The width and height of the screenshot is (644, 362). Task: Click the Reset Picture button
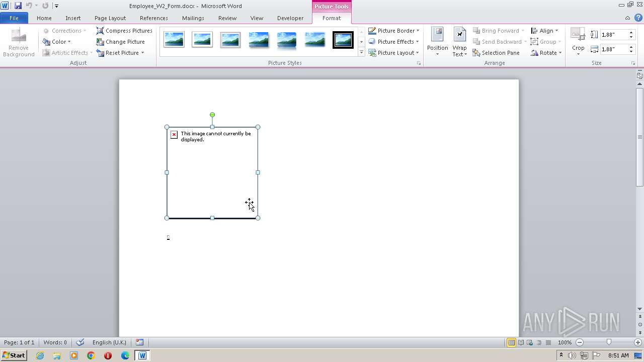[x=118, y=53]
